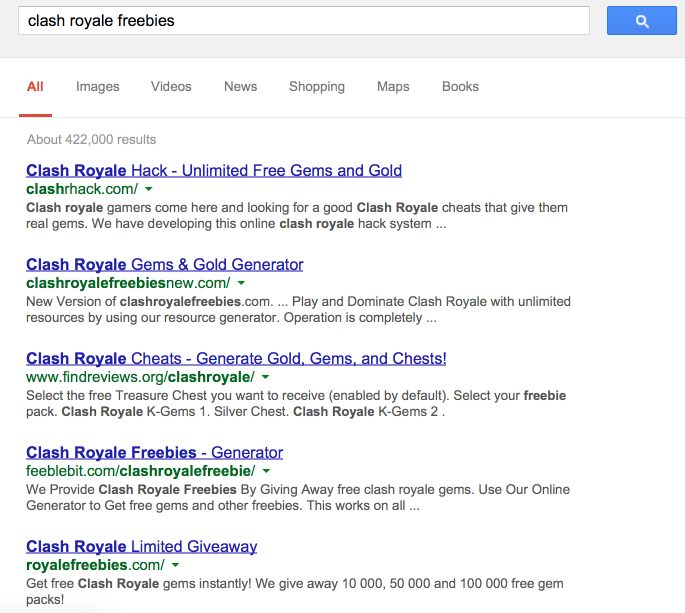Image resolution: width=685 pixels, height=613 pixels.
Task: Open the Videos tab
Action: pyautogui.click(x=171, y=87)
